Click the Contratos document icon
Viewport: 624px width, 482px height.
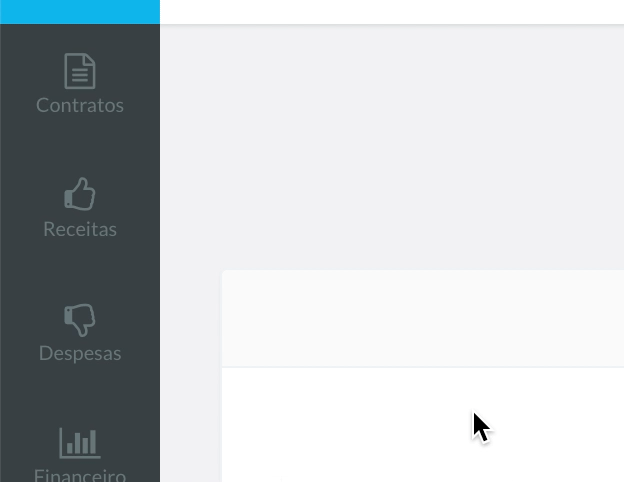coord(80,71)
